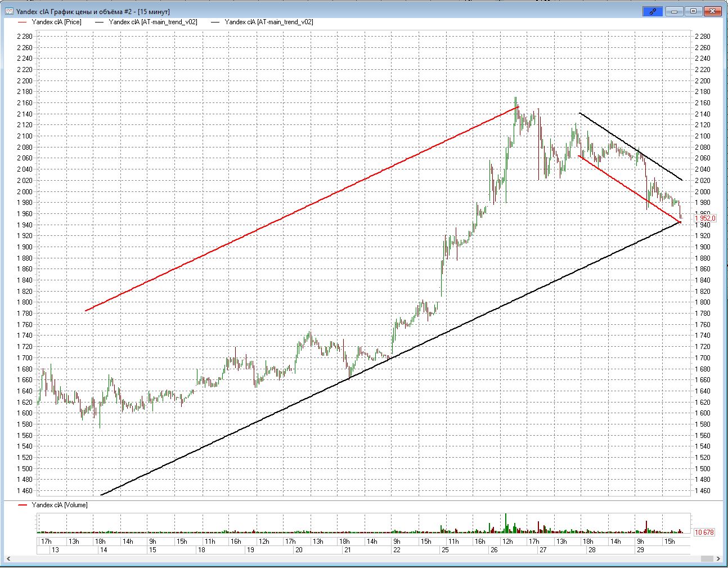Click the chart window icon at top-left
This screenshot has height=568, width=728.
click(x=9, y=11)
